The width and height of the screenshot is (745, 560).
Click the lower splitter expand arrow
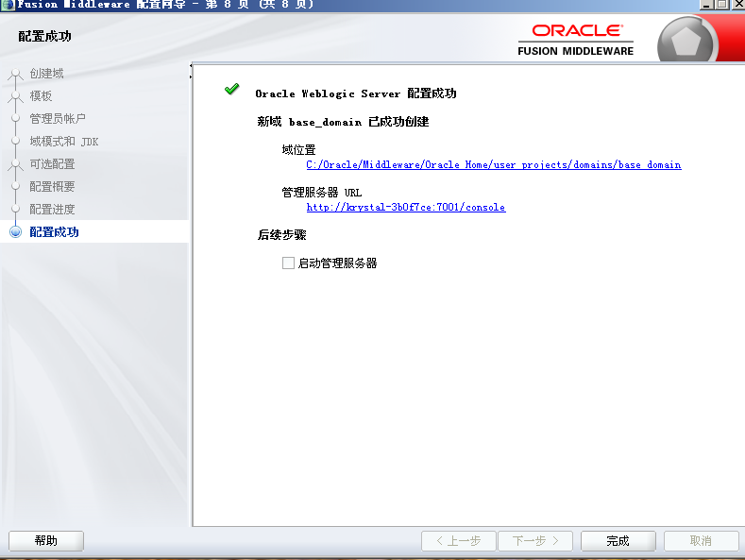coord(191,76)
